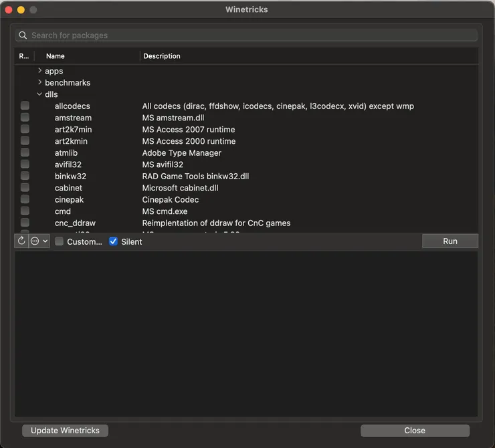Select the cnc_ddraw row name
The image size is (495, 448).
[75, 223]
